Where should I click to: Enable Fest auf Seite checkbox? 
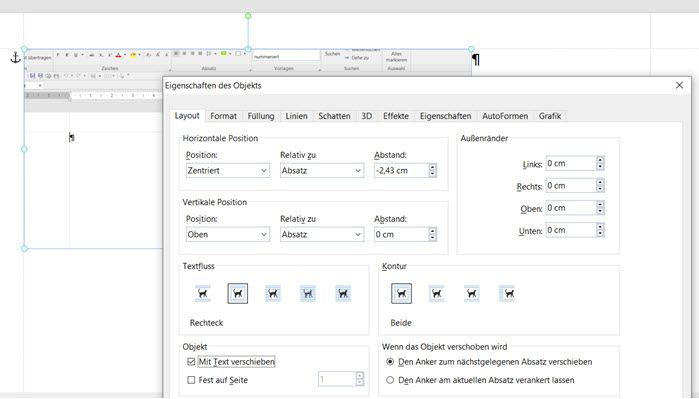point(191,380)
